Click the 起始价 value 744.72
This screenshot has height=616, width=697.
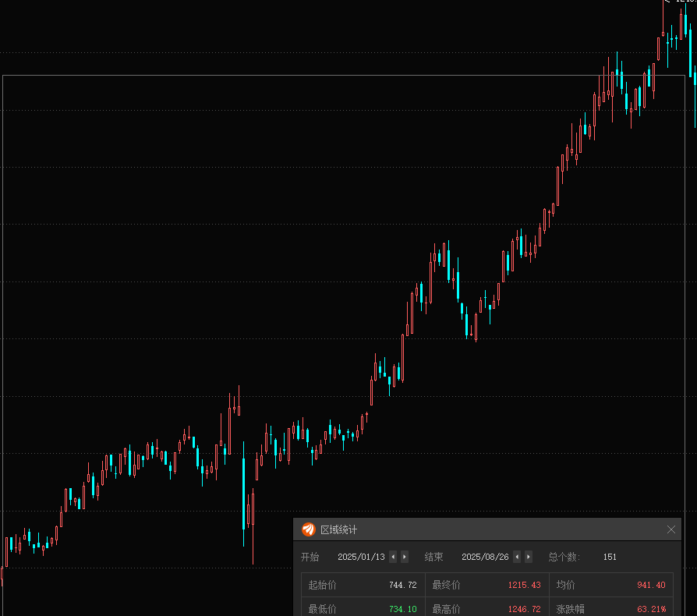pos(402,585)
